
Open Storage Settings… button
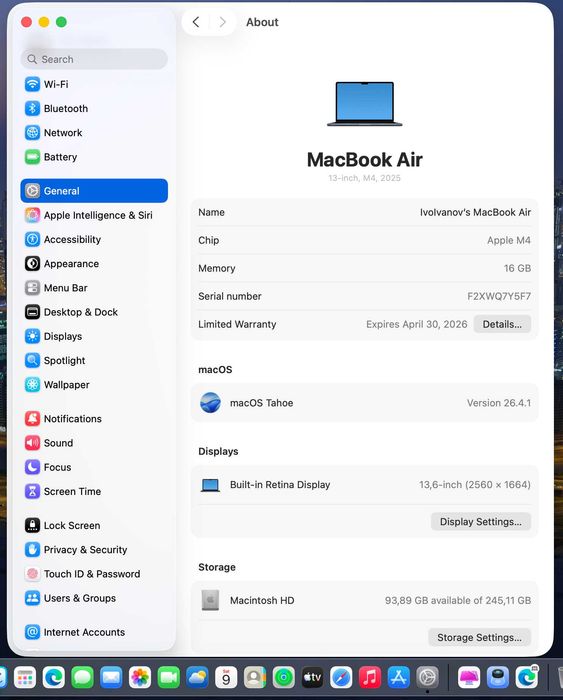(479, 637)
